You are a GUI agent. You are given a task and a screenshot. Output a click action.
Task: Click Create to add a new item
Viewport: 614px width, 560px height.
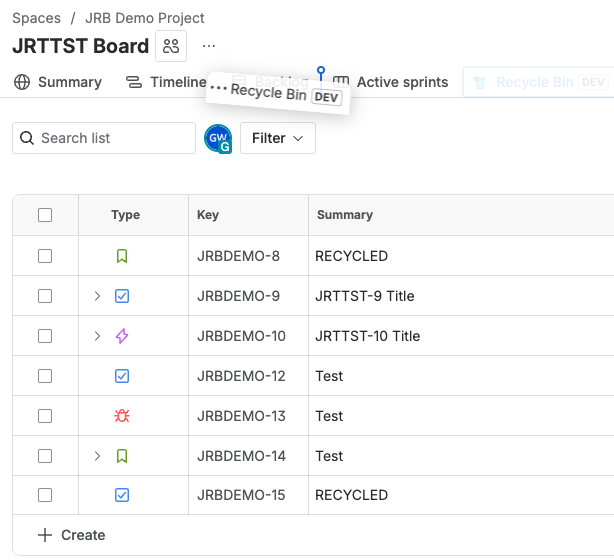click(x=71, y=535)
